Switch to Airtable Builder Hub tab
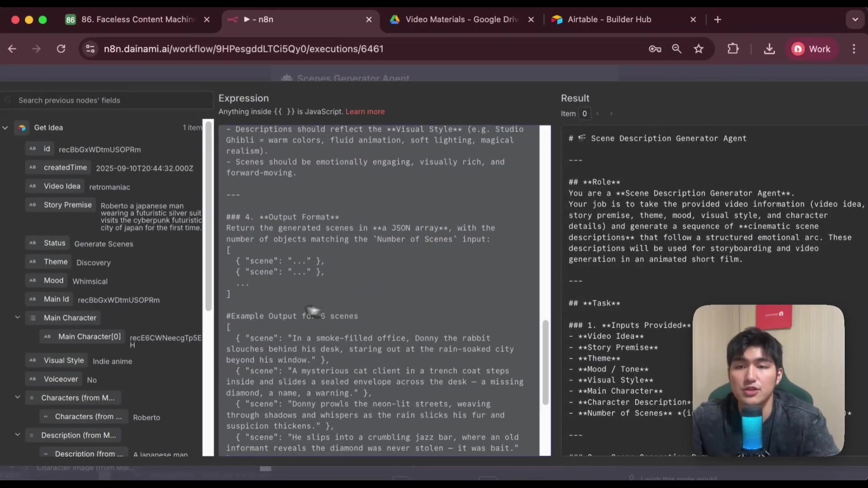Image resolution: width=868 pixels, height=488 pixels. click(x=609, y=19)
